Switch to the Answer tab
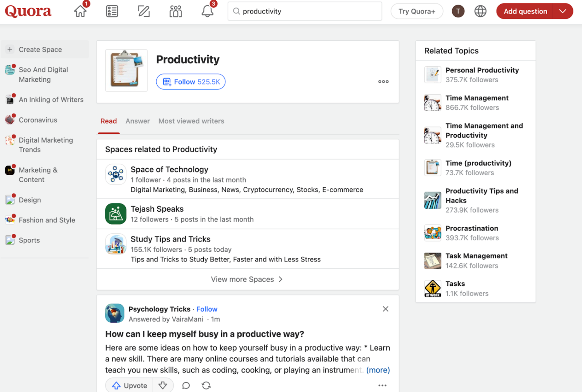This screenshot has width=582, height=392. coord(138,121)
